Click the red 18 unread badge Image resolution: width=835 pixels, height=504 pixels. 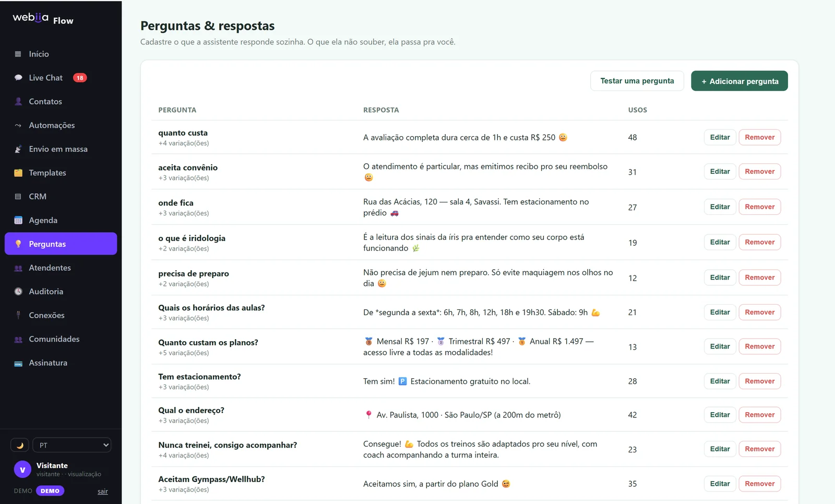80,78
